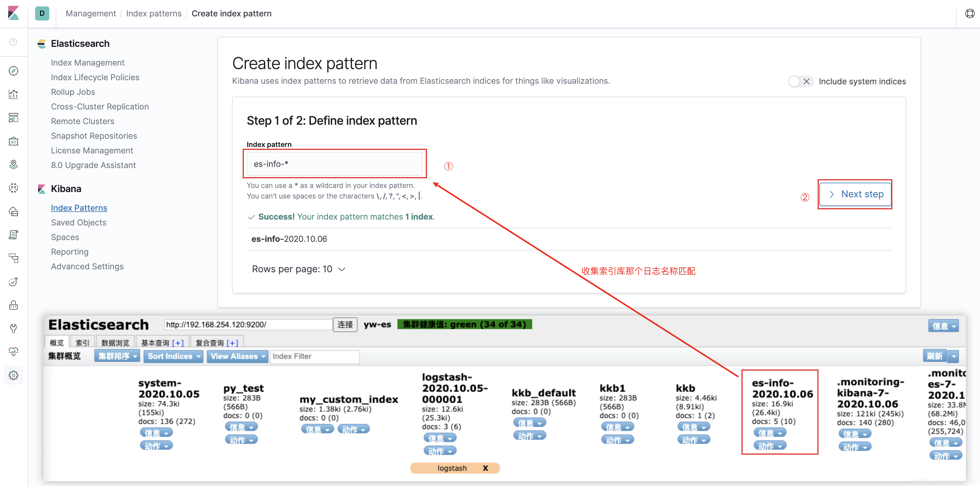Go to Index patterns in the breadcrumb
980x486 pixels.
pos(154,13)
